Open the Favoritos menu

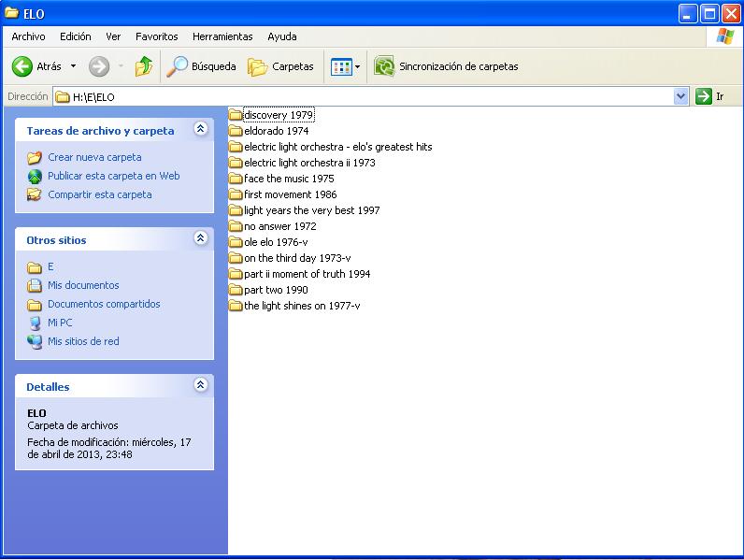click(x=157, y=36)
